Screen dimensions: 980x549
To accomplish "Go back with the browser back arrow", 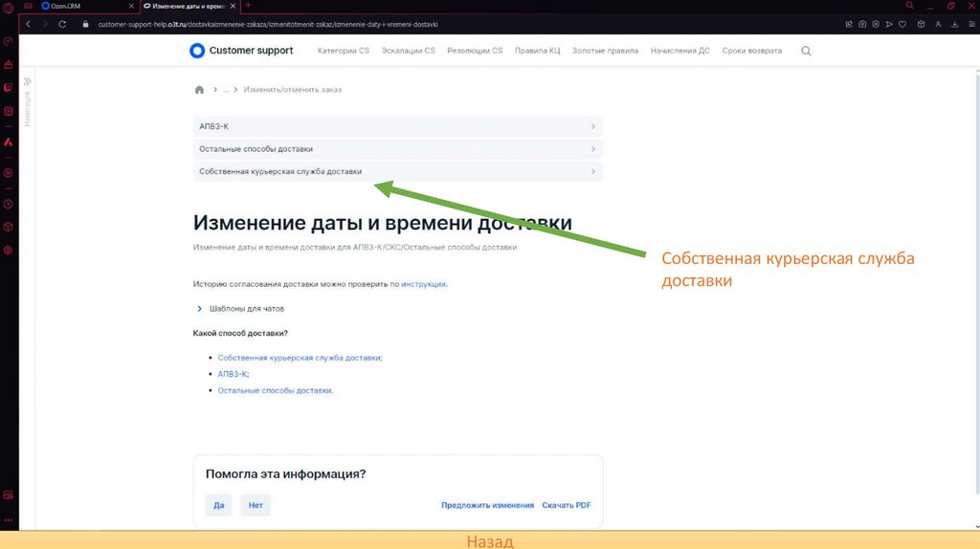I will click(28, 24).
